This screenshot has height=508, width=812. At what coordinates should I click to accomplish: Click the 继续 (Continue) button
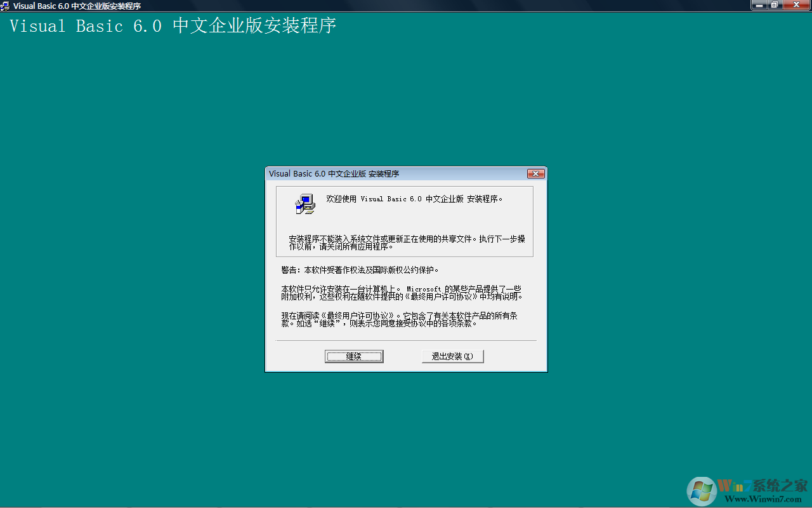tap(353, 356)
